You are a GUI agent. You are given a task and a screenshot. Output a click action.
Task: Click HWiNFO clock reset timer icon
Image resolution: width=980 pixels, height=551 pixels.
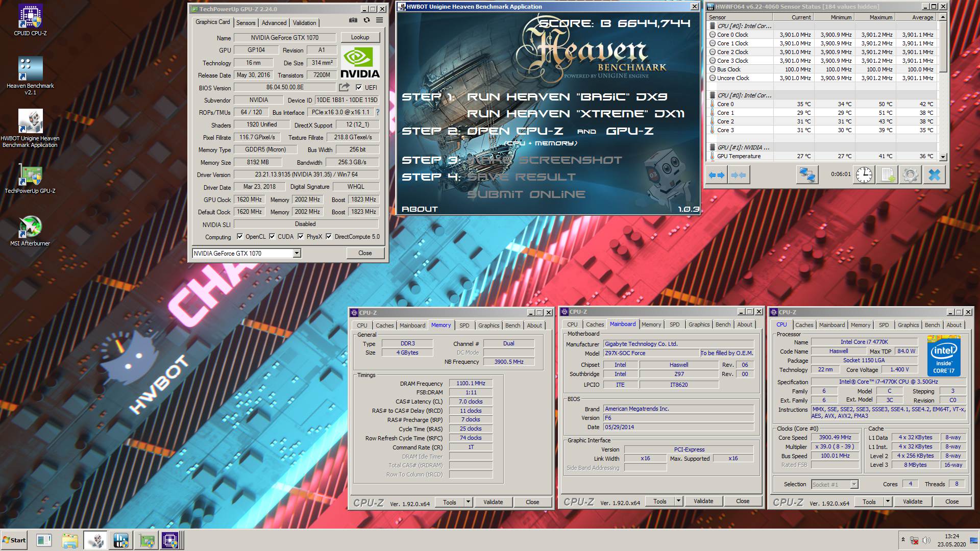[x=864, y=175]
